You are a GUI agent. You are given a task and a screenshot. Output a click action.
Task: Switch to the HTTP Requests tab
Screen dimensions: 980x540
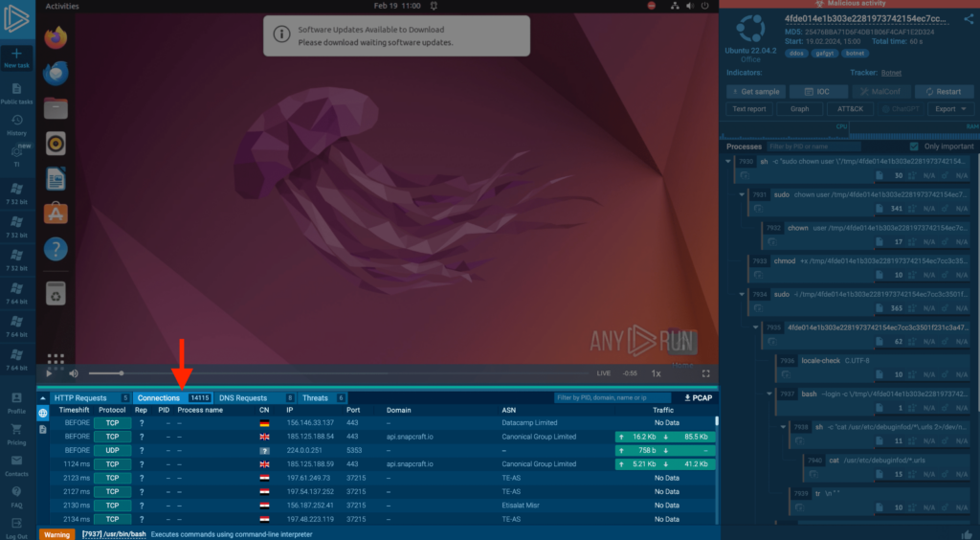[x=80, y=397]
